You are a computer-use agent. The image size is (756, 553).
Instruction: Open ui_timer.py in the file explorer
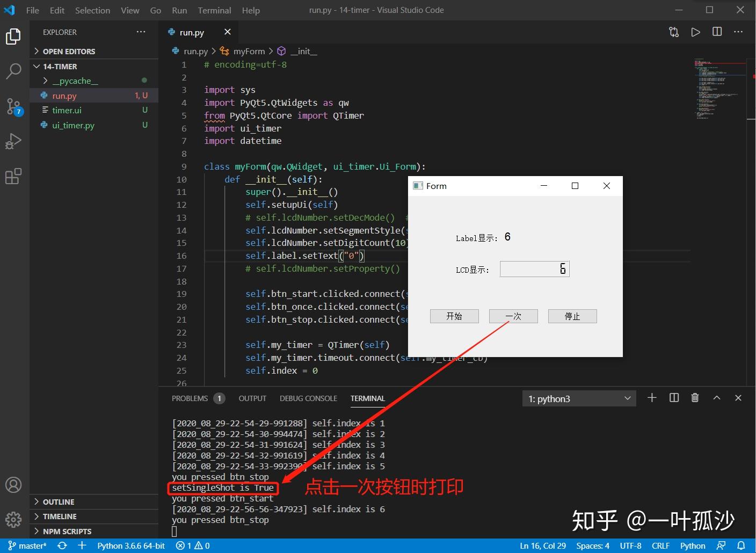(x=94, y=125)
